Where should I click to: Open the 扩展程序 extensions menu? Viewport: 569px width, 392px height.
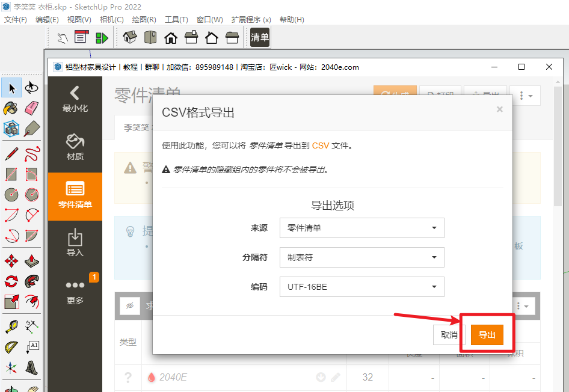click(x=251, y=20)
